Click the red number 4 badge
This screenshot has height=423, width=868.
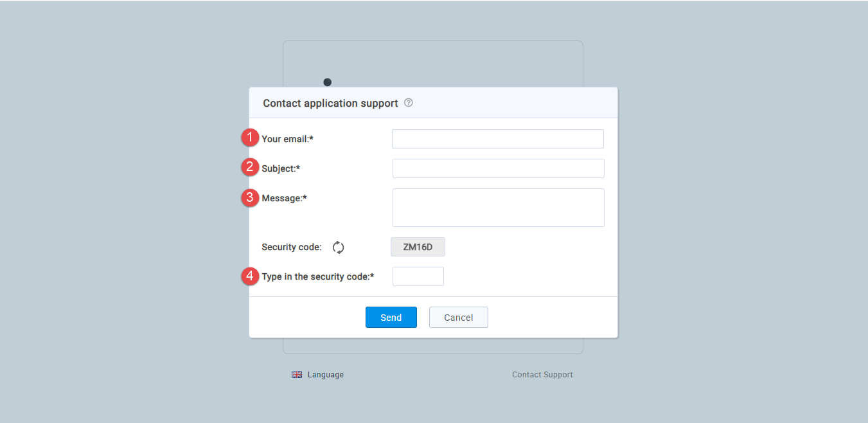click(x=250, y=276)
